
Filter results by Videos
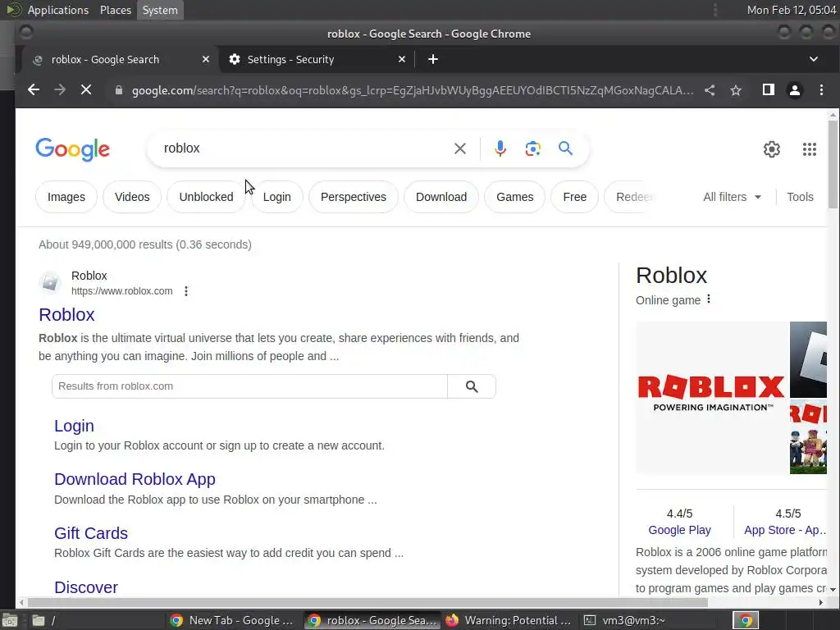[x=132, y=197]
